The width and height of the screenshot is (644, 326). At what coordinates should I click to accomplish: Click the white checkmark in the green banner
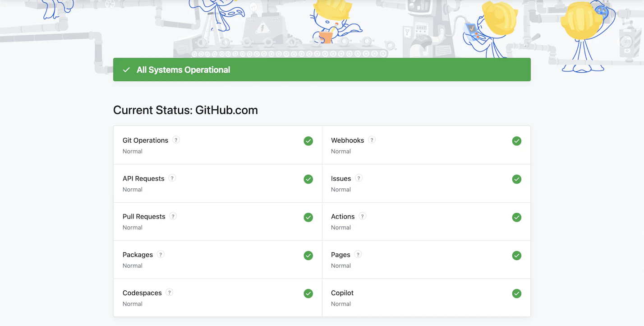(127, 70)
